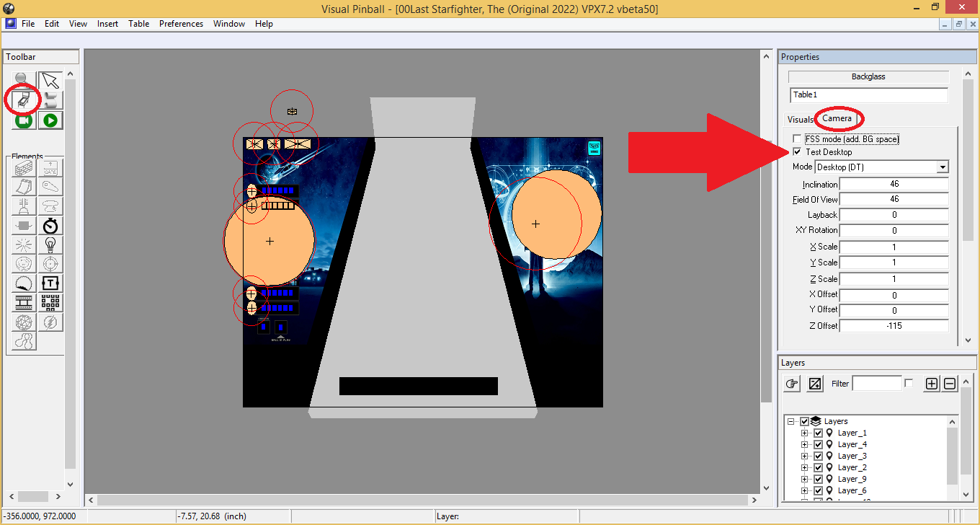Select the Flasher lightning tool
The width and height of the screenshot is (980, 525).
(50, 322)
